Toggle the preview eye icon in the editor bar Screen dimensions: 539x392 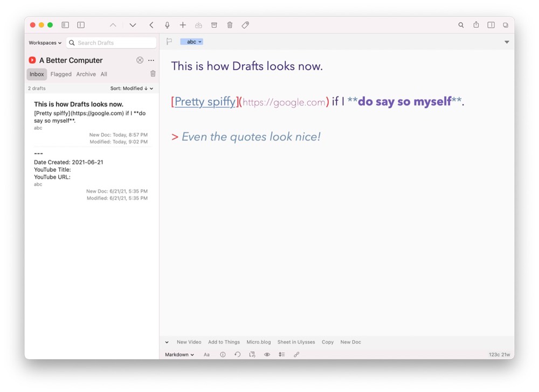(267, 354)
